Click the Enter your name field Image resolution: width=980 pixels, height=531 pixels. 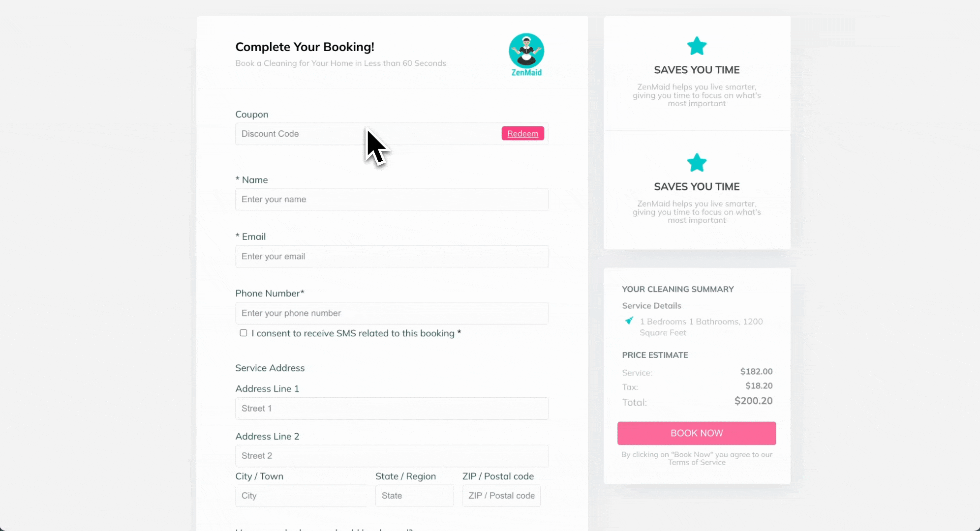tap(392, 200)
